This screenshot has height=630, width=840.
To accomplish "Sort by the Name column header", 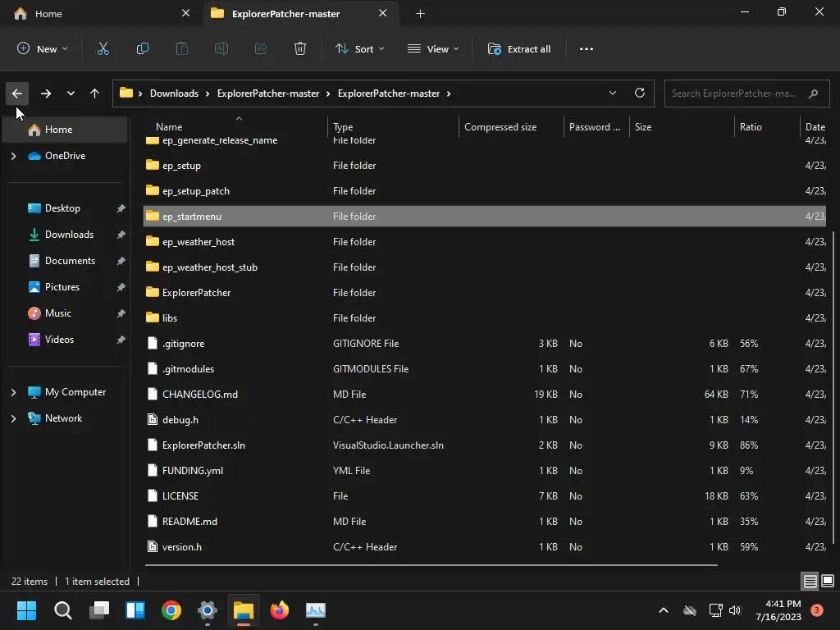I will (235, 127).
